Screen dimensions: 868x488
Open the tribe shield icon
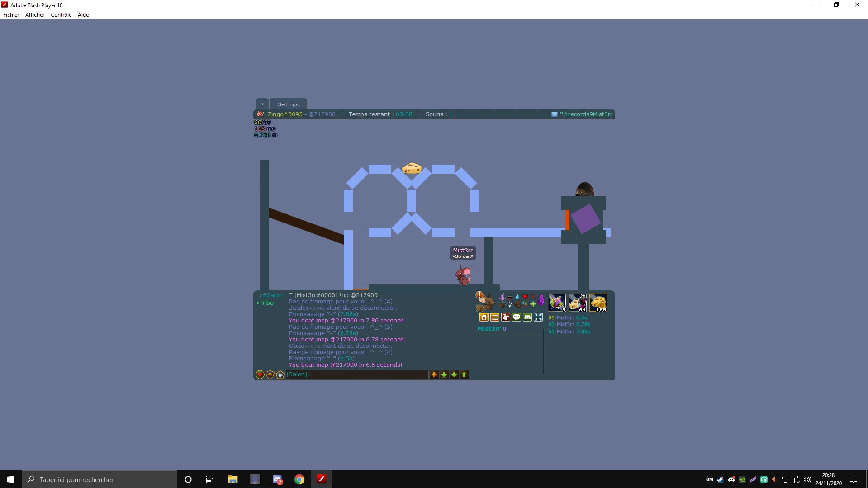[270, 374]
